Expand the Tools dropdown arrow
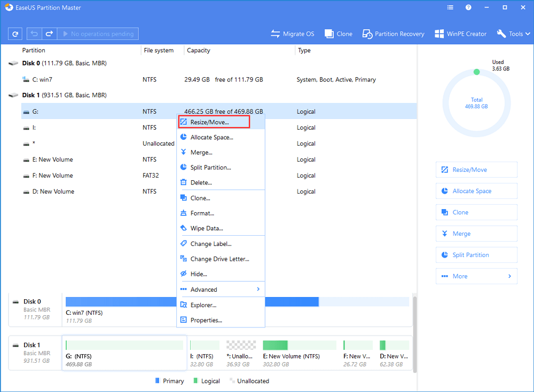 (528, 34)
